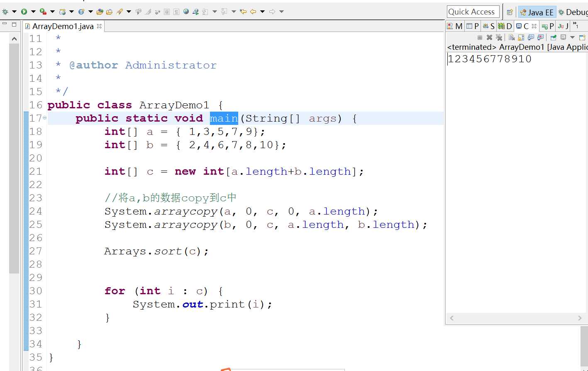Click the Console's scroll-right arrow
The image size is (588, 371).
coord(580,318)
